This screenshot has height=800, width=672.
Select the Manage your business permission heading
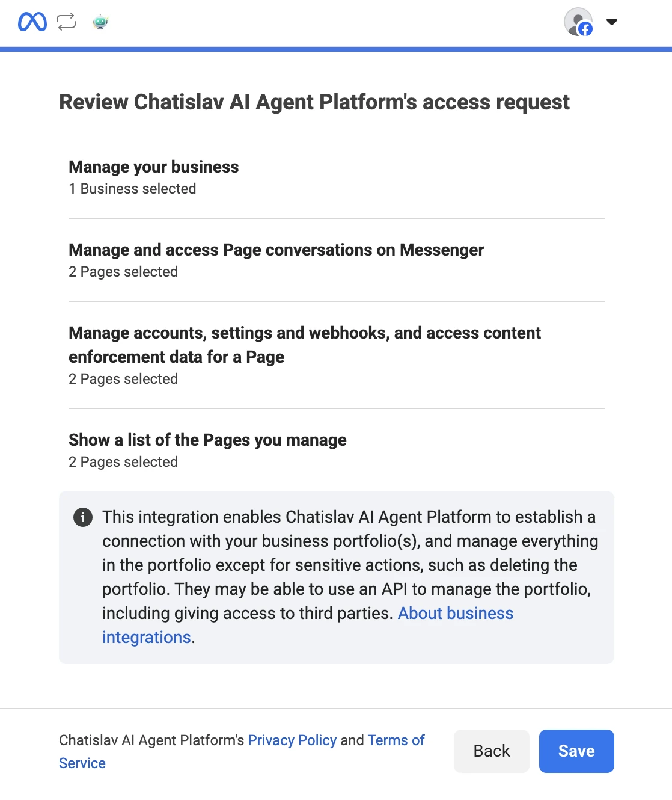(154, 167)
